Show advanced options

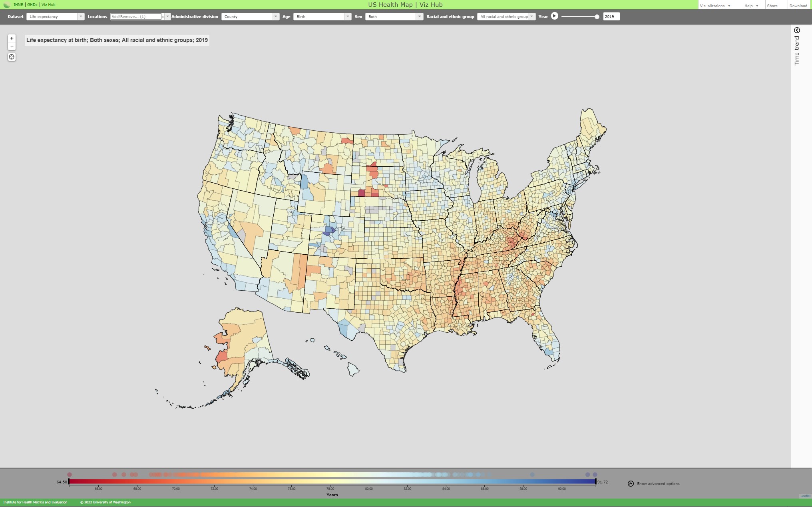click(x=654, y=483)
